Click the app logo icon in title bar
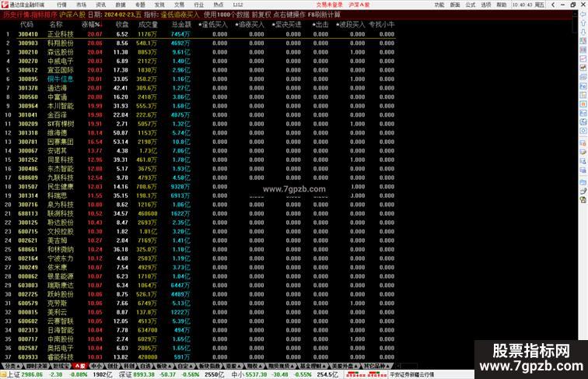588x379 pixels. click(5, 5)
